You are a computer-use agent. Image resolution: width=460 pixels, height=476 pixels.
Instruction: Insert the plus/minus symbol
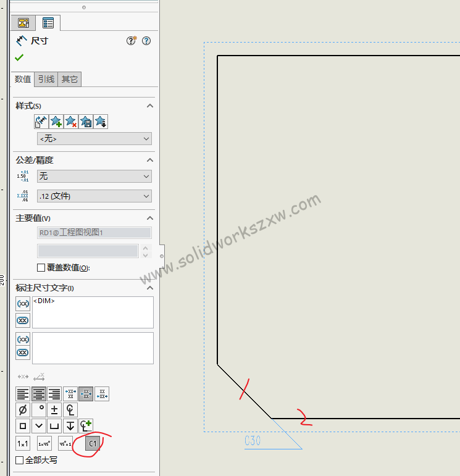[x=54, y=410]
